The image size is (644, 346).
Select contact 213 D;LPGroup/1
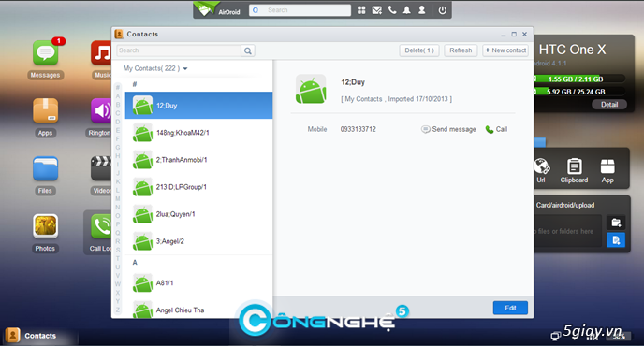click(198, 187)
